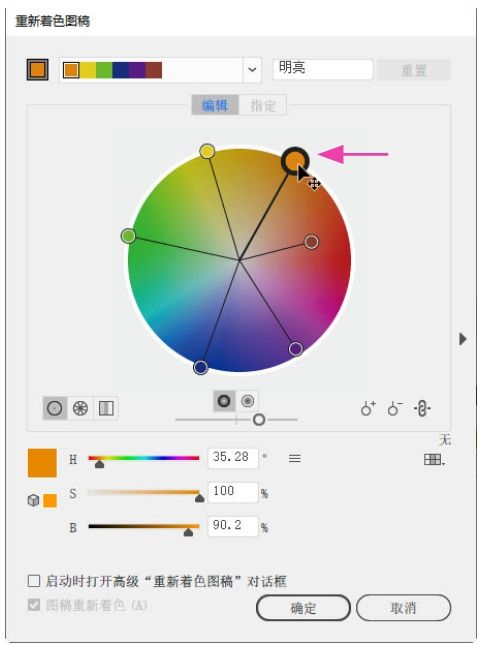The image size is (482, 646).
Task: Click the 明亮 color group name field
Action: (323, 69)
